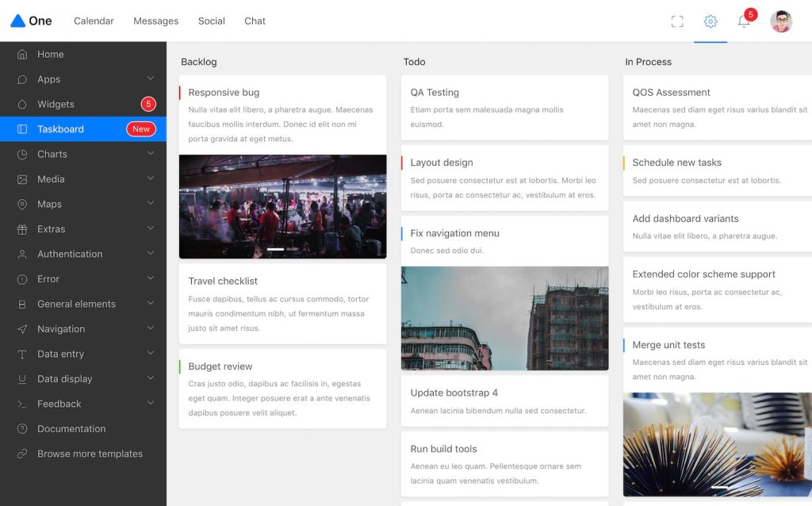Click the notification bell with 5 alerts

744,21
